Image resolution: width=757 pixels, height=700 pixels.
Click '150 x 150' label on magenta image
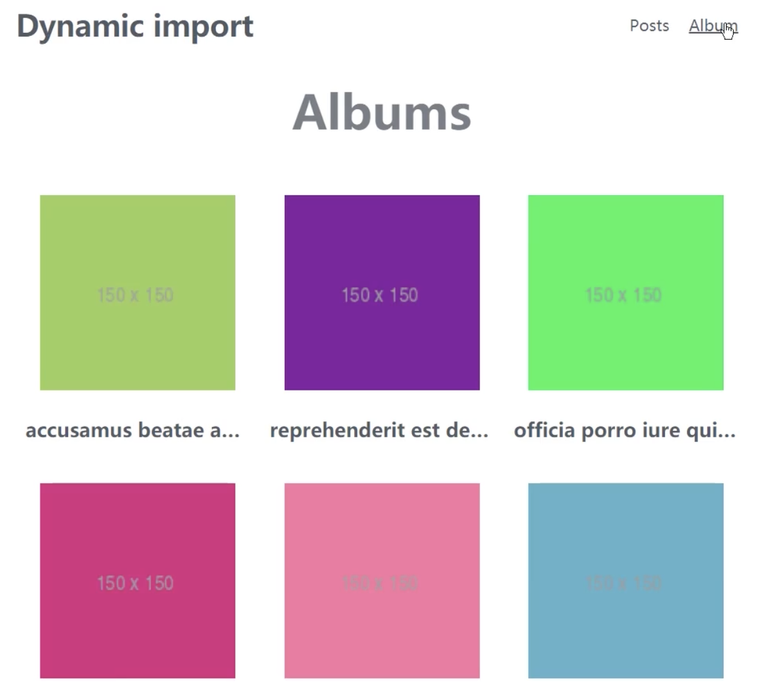point(135,583)
